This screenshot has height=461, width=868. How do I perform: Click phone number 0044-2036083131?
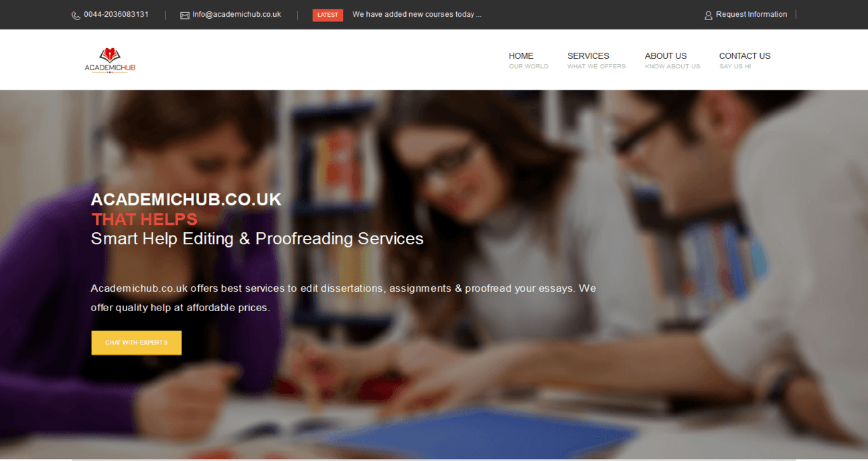click(117, 14)
